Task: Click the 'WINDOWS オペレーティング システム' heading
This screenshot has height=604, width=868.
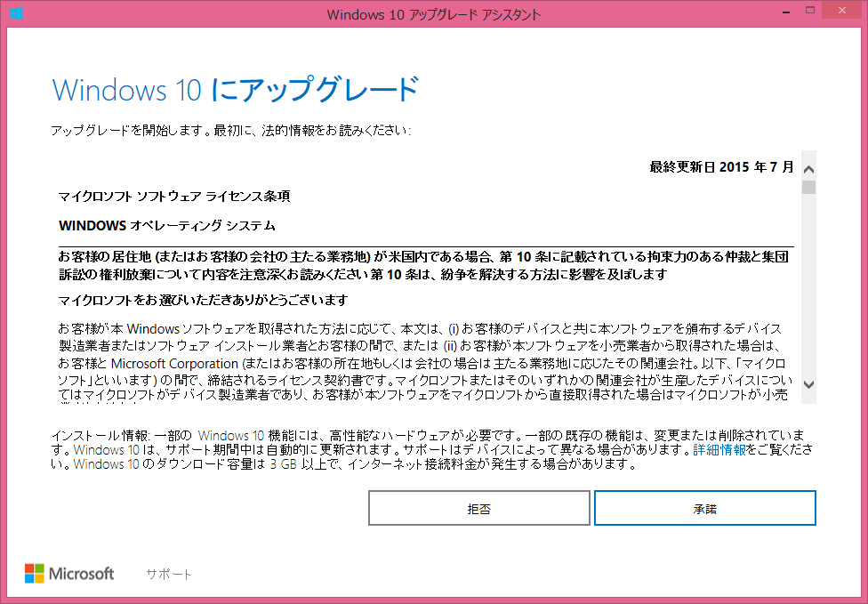Action: [167, 225]
